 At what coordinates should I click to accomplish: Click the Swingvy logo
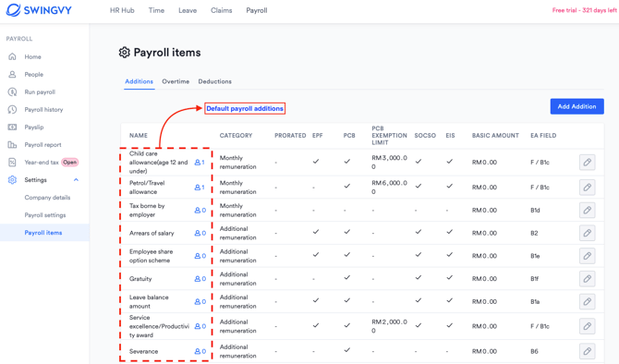pyautogui.click(x=39, y=10)
